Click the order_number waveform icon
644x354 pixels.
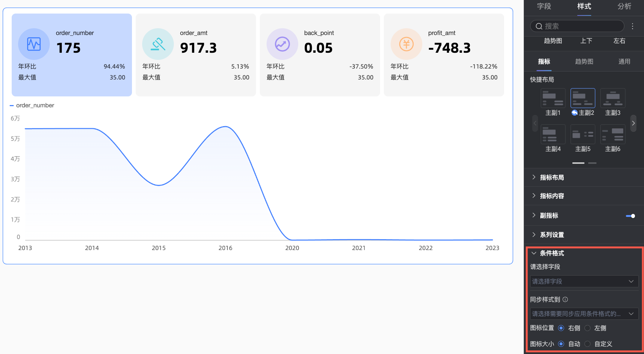(x=34, y=44)
